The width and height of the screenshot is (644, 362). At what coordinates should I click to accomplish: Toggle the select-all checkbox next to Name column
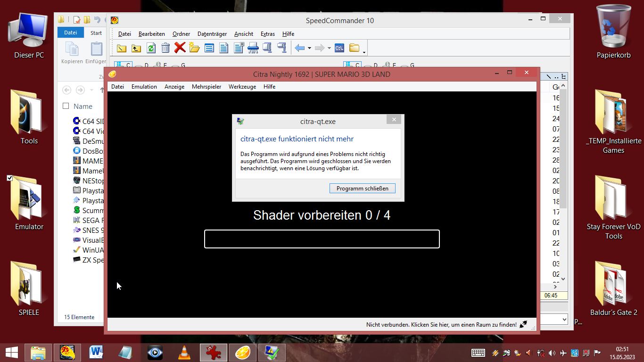click(66, 106)
